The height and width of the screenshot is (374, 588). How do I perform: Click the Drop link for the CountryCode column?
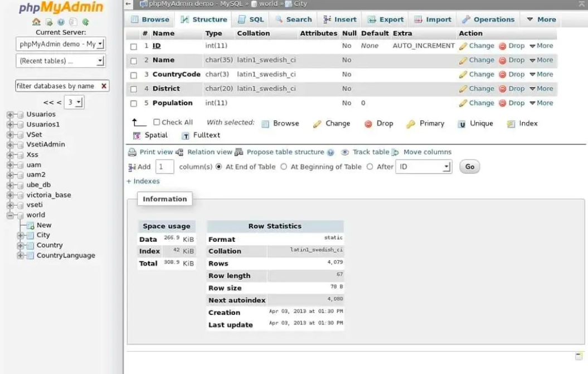(x=516, y=74)
